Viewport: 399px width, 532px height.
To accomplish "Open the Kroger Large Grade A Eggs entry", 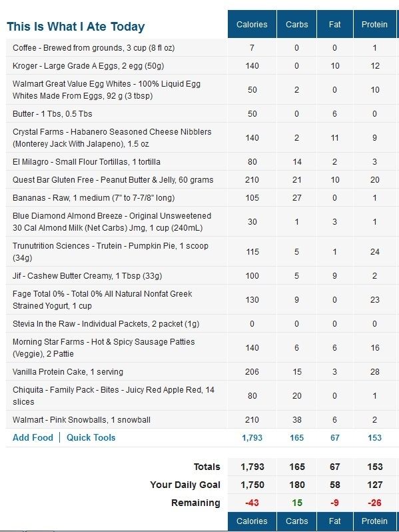I will 88,66.
